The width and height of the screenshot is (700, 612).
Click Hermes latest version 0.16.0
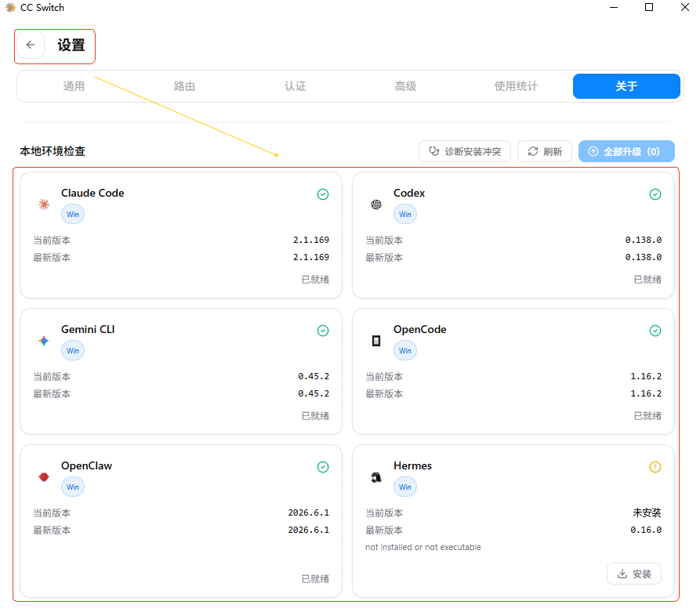(x=646, y=530)
